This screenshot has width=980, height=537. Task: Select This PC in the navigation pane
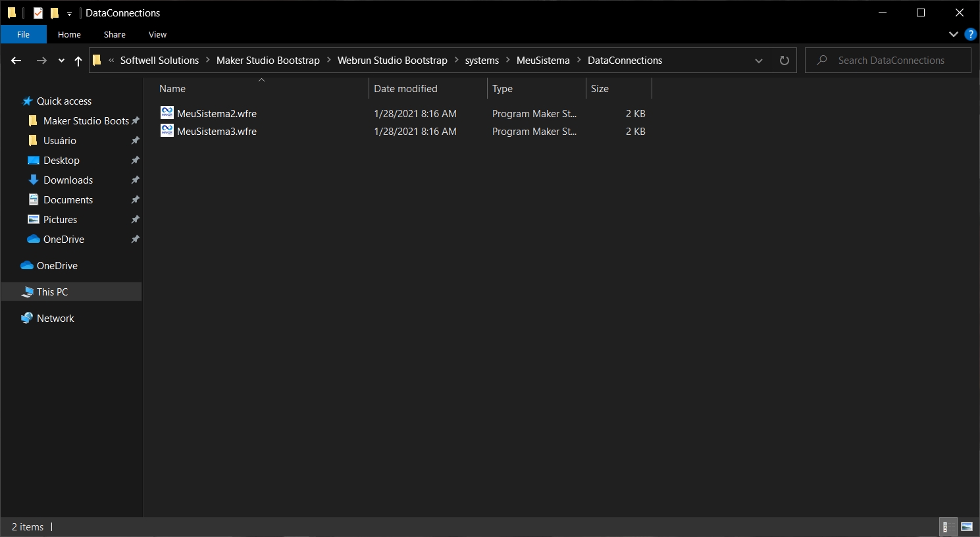pyautogui.click(x=52, y=292)
